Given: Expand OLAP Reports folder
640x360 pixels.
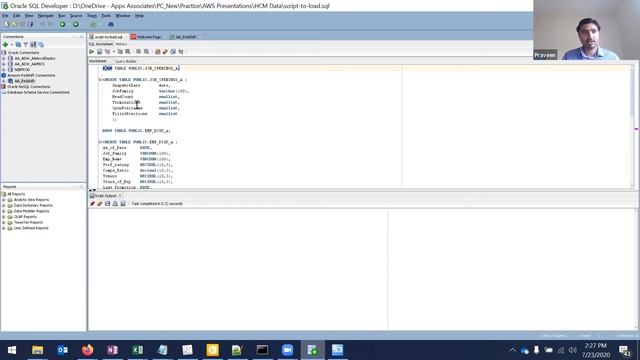Looking at the screenshot, I should click(4, 217).
